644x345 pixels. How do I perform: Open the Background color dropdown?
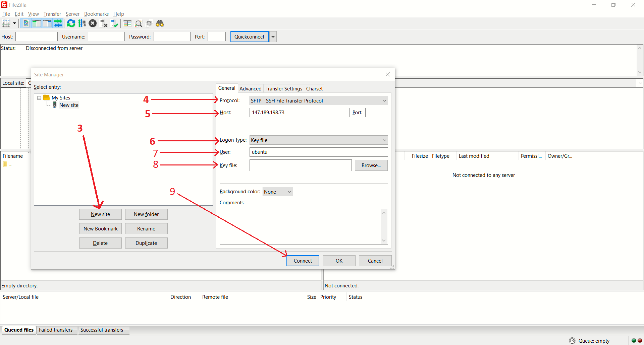click(x=278, y=192)
